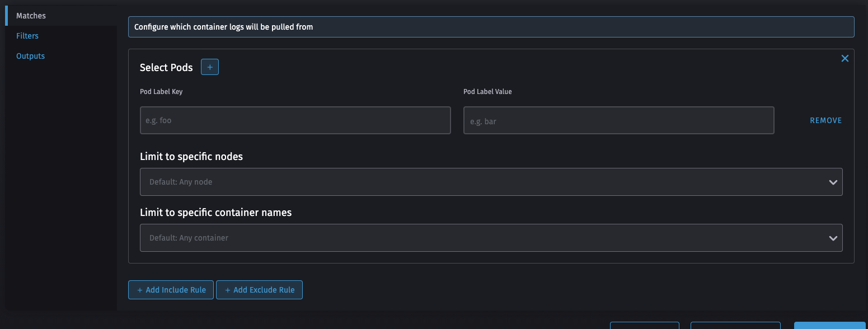Click the outlined button left of the primary button

tap(736, 326)
